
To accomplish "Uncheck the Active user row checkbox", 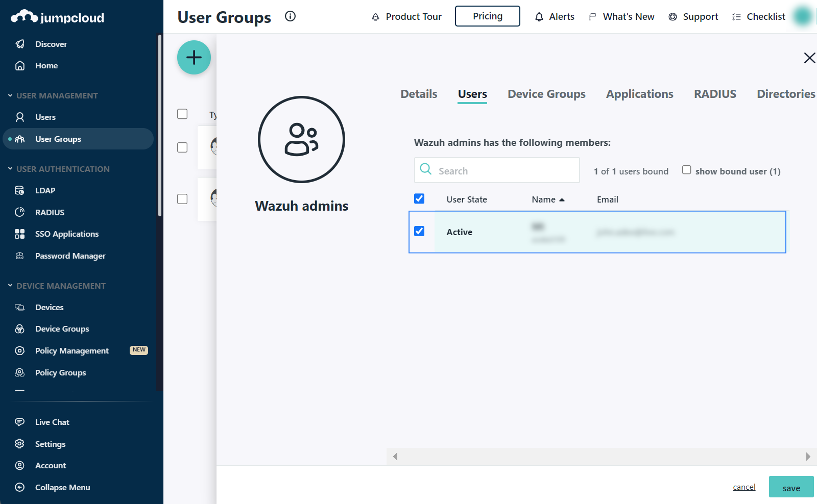I will pos(419,232).
